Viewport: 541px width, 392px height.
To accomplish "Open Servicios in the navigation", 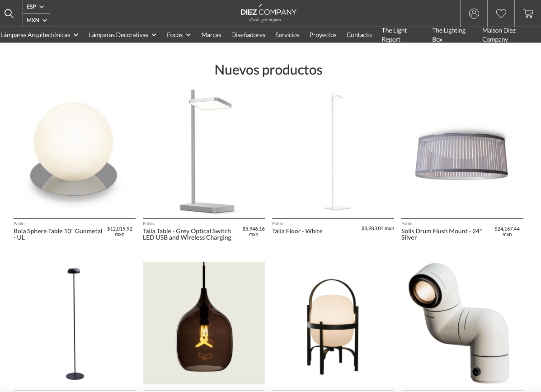I will pyautogui.click(x=287, y=35).
